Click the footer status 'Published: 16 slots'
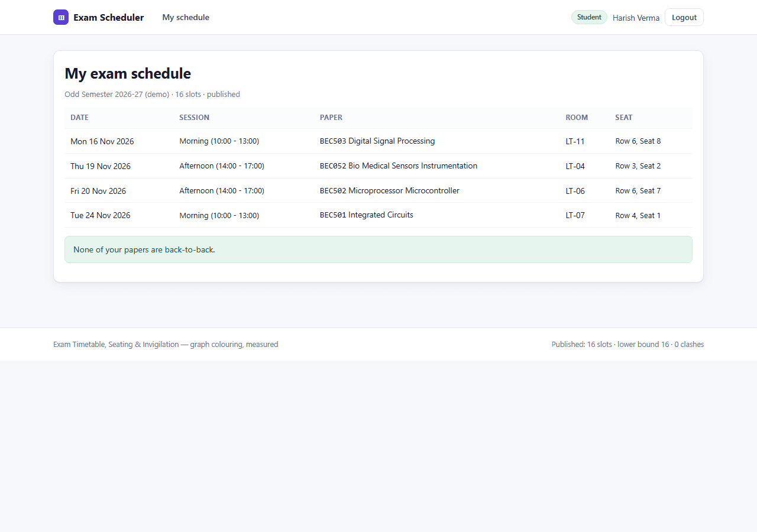 point(627,344)
